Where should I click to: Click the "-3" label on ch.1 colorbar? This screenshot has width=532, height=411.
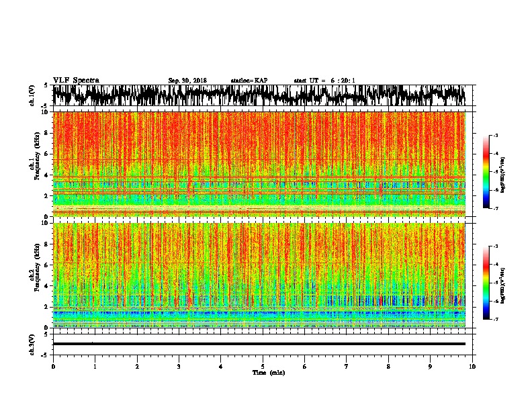click(x=496, y=136)
